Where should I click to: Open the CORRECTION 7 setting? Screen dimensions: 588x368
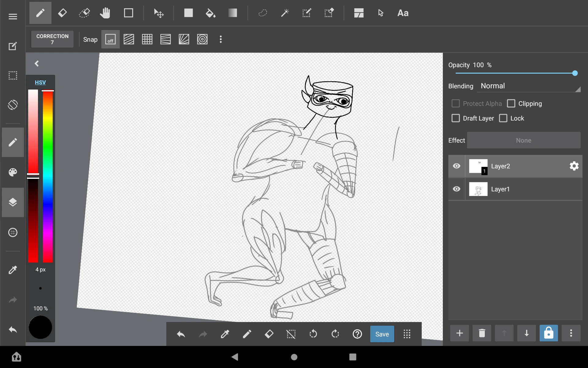[52, 39]
